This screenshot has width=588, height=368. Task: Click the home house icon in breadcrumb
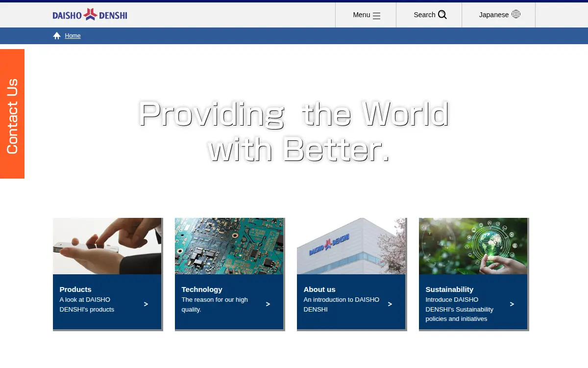click(57, 36)
